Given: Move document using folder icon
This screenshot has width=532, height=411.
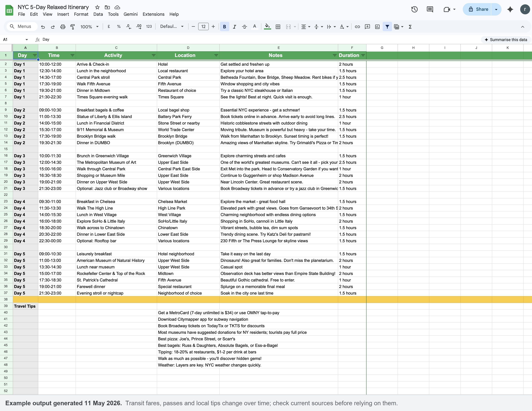Looking at the screenshot, I should [107, 7].
